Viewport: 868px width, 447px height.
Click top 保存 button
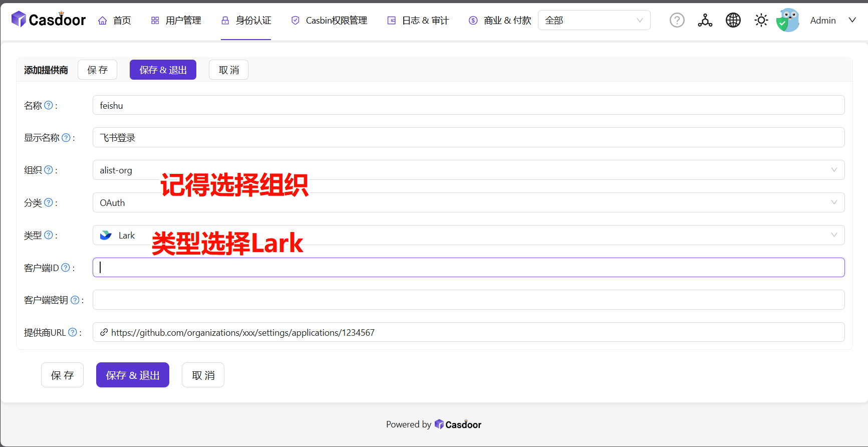point(97,70)
